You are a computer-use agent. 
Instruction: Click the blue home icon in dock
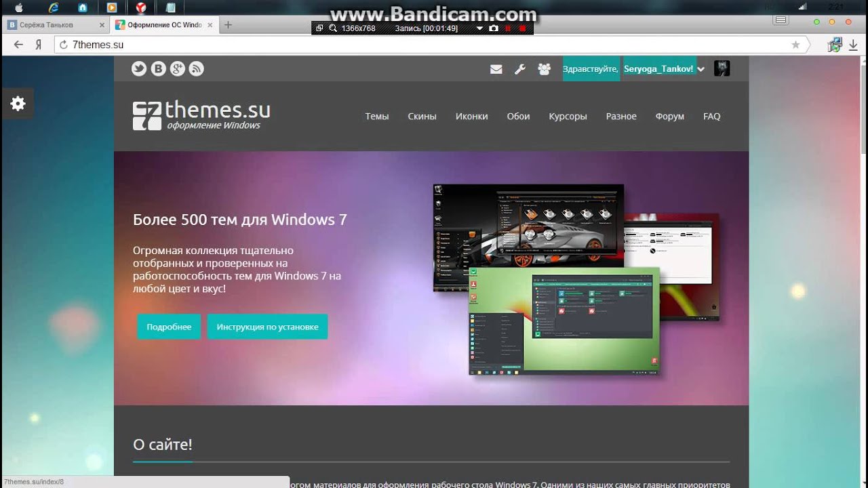[x=83, y=7]
